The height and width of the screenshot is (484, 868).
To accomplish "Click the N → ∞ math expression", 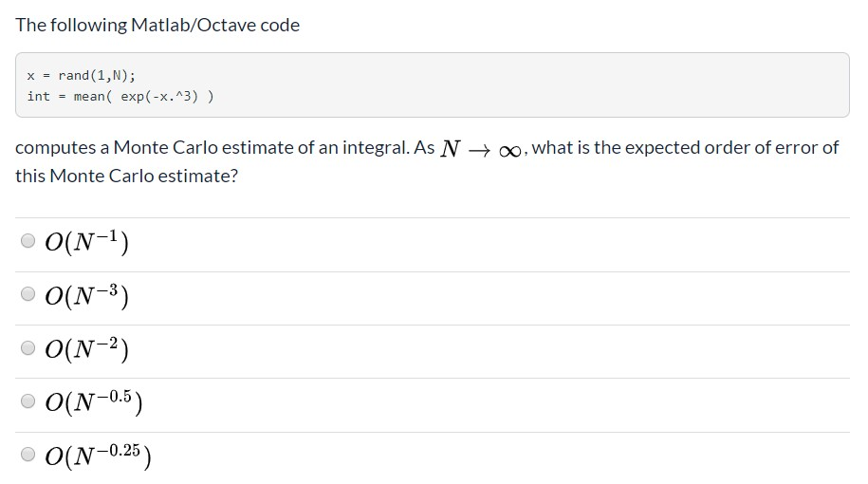I will coord(481,149).
